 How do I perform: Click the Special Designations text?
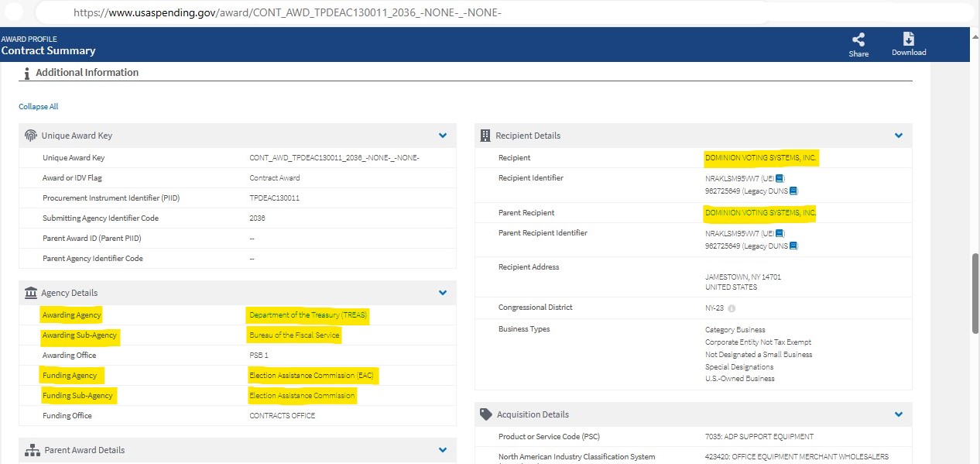tap(739, 367)
